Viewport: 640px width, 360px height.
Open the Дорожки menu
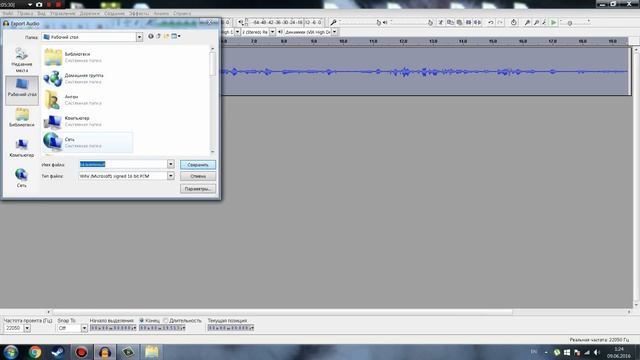pyautogui.click(x=89, y=13)
